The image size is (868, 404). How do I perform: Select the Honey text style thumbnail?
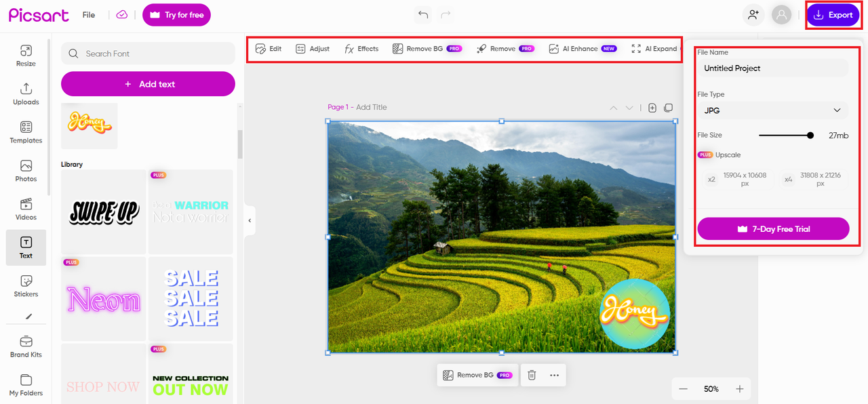click(x=90, y=125)
